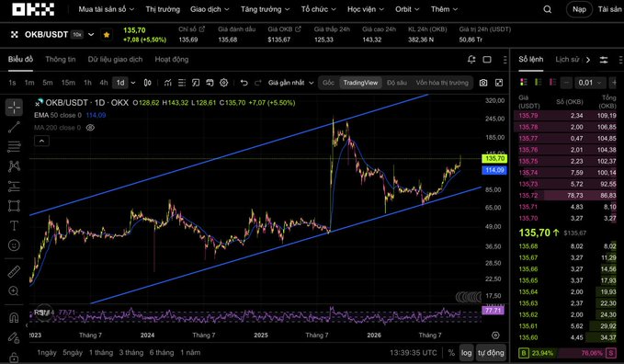This screenshot has height=364, width=624.
Task: Select the pattern drawing tool
Action: (x=14, y=166)
